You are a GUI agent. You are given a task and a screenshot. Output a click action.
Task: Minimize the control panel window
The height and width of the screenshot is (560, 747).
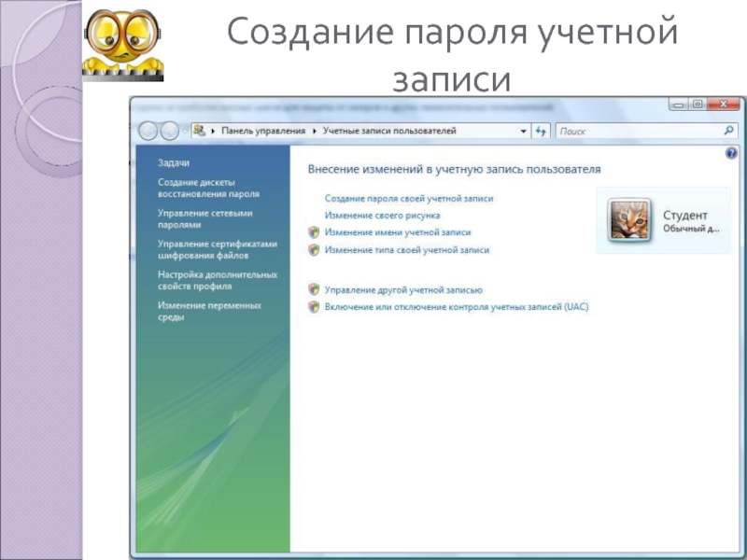[679, 104]
